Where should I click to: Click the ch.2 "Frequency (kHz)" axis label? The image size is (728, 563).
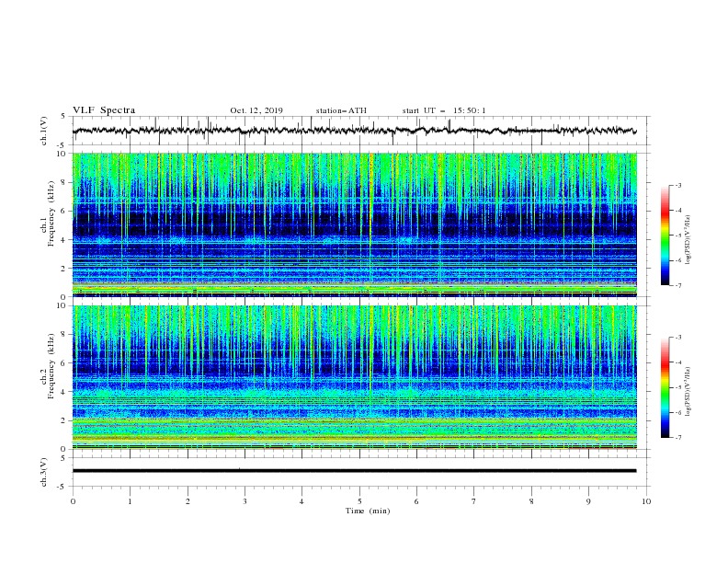[51, 366]
